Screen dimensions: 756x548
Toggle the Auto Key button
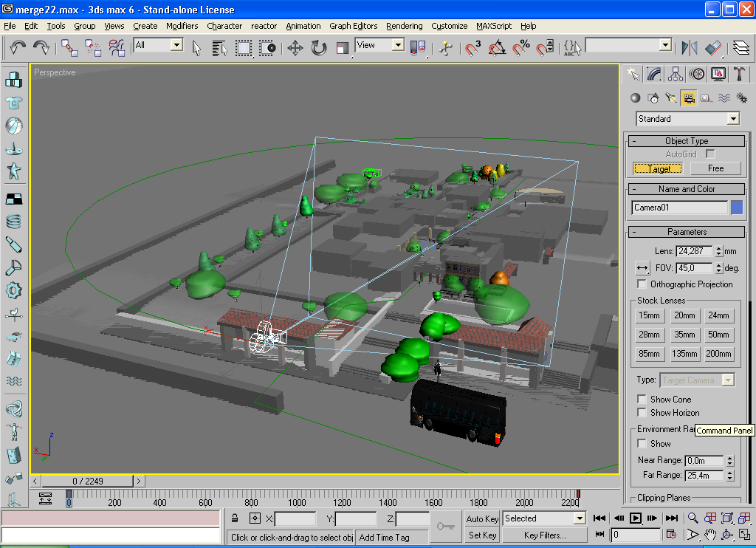[481, 518]
